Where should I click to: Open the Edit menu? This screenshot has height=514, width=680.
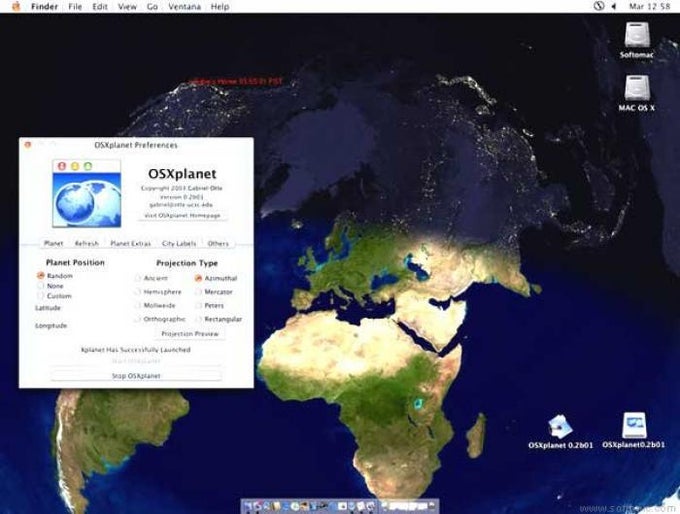point(100,7)
